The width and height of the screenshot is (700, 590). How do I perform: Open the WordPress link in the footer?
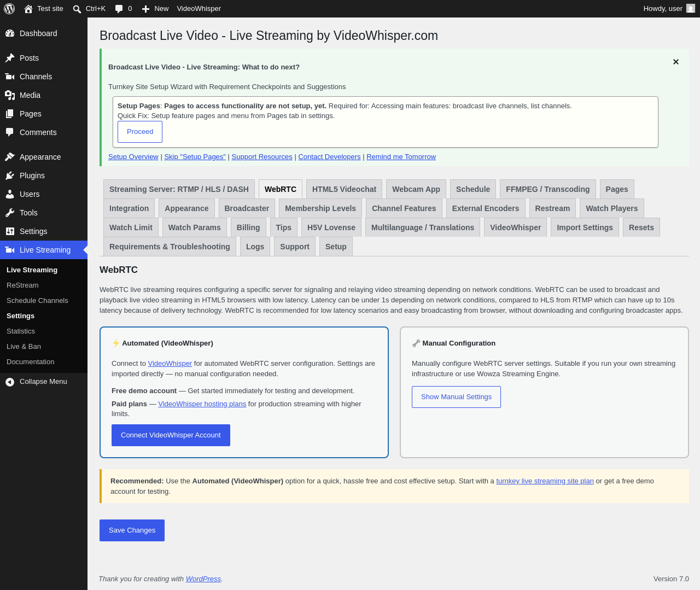[x=203, y=579]
